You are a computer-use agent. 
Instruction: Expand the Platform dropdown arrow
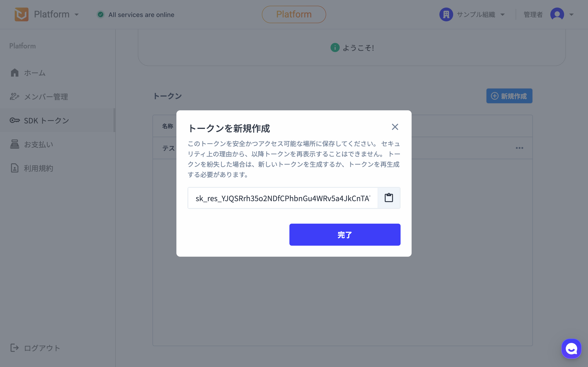[77, 14]
